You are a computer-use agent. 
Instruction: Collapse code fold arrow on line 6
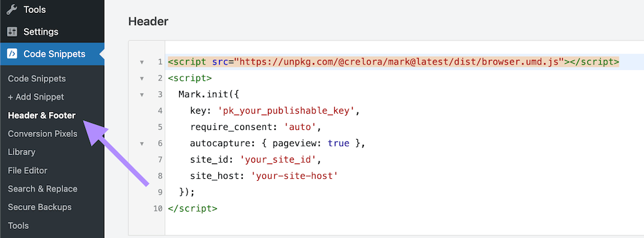tap(142, 143)
